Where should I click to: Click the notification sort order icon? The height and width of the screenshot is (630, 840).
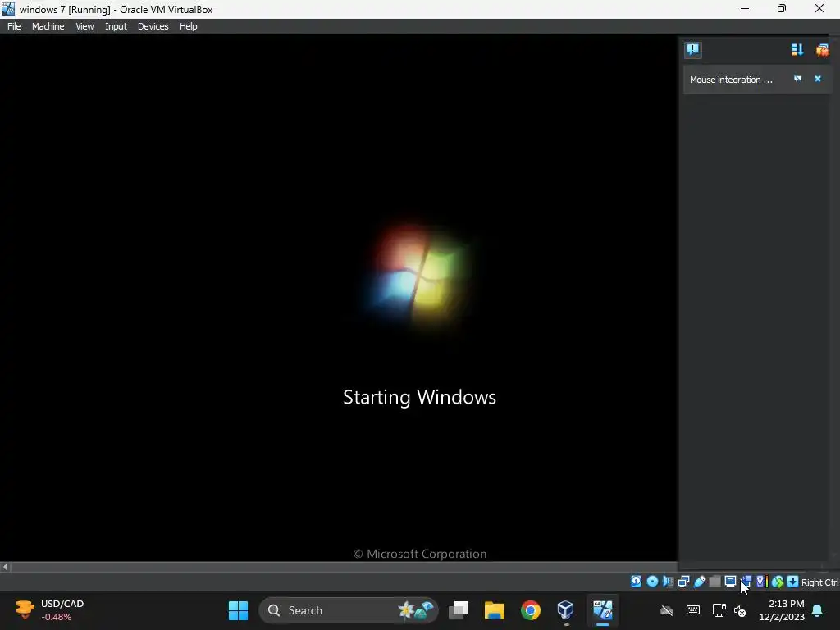797,50
